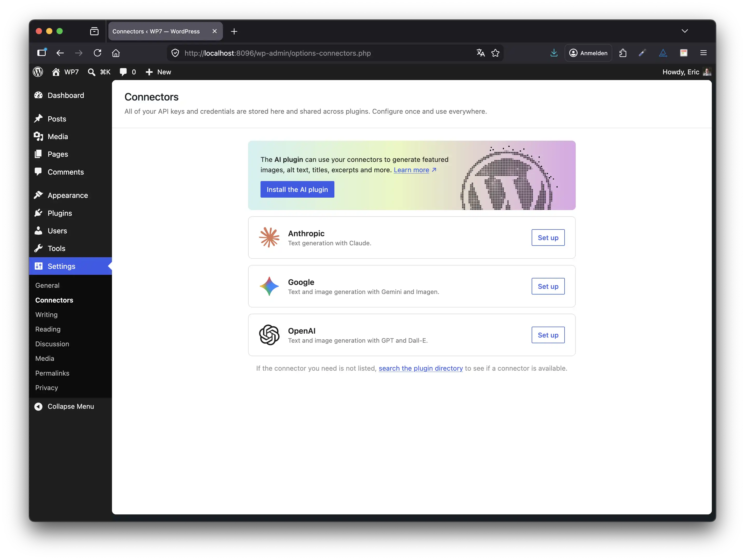
Task: Open the Plugins menu item
Action: pos(60,213)
